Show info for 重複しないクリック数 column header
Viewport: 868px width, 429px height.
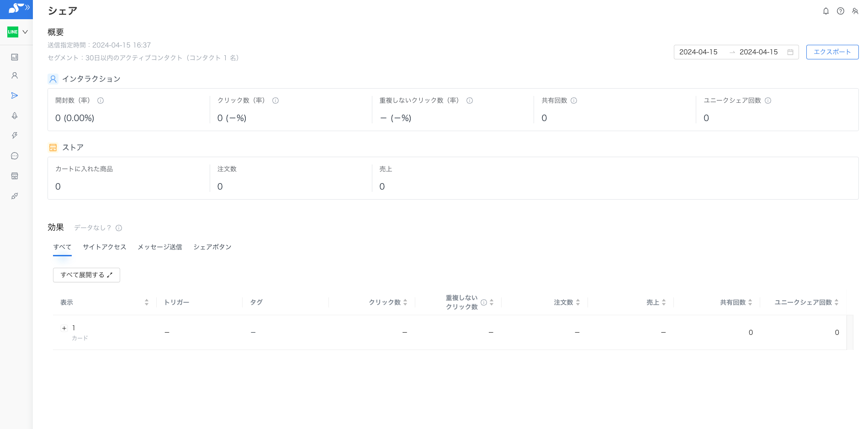pyautogui.click(x=484, y=302)
